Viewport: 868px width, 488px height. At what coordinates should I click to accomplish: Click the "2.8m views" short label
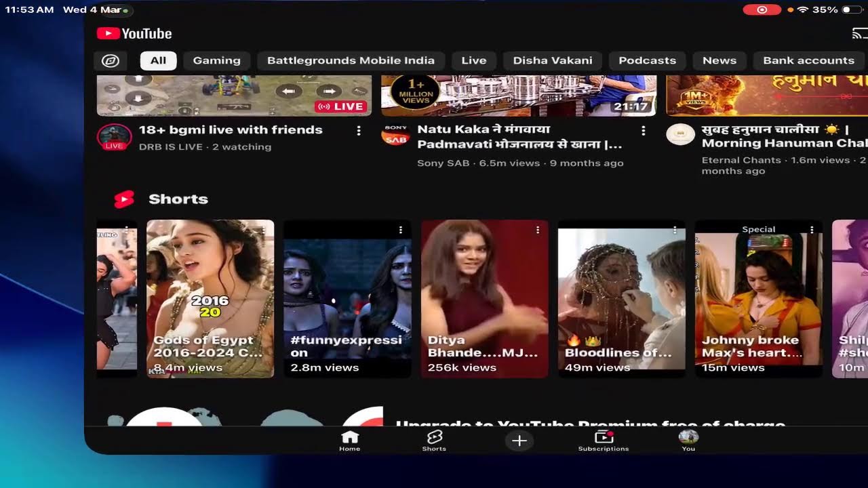(x=324, y=367)
